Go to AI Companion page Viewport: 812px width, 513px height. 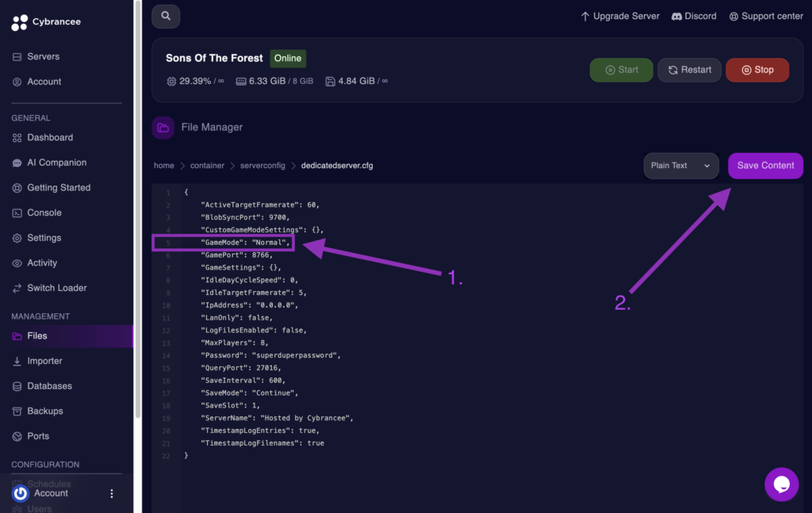click(x=56, y=163)
